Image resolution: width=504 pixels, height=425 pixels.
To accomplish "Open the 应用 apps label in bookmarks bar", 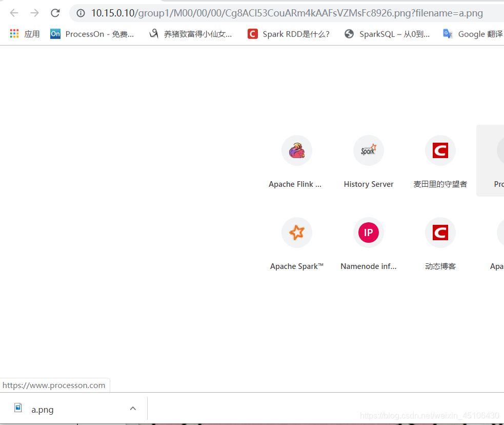I will click(x=32, y=34).
